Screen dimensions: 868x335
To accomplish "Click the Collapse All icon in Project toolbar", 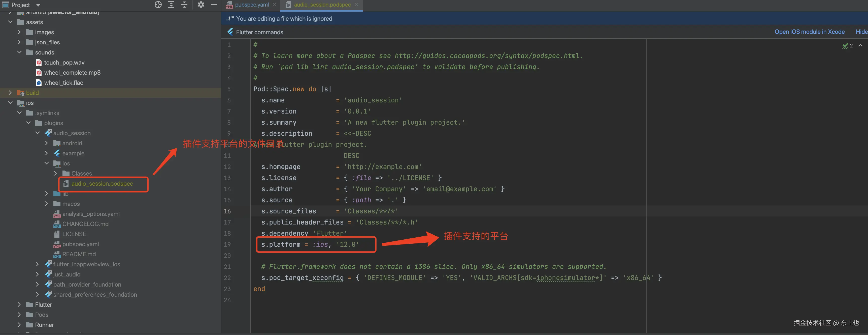I will click(184, 5).
